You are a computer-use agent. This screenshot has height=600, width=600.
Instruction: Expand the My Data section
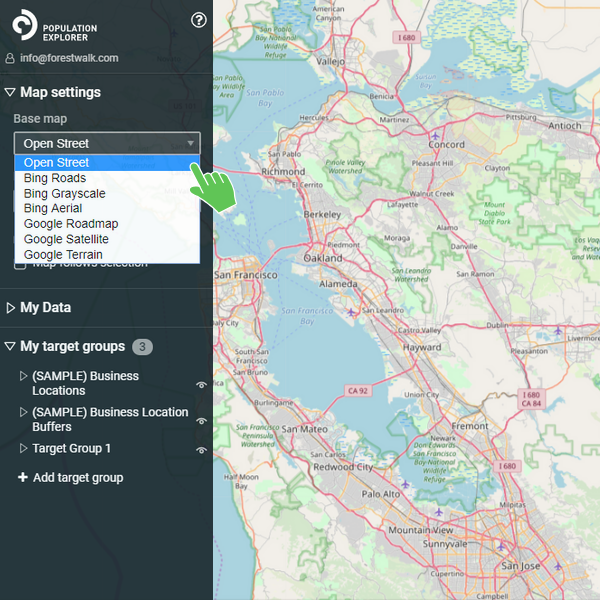[x=11, y=308]
